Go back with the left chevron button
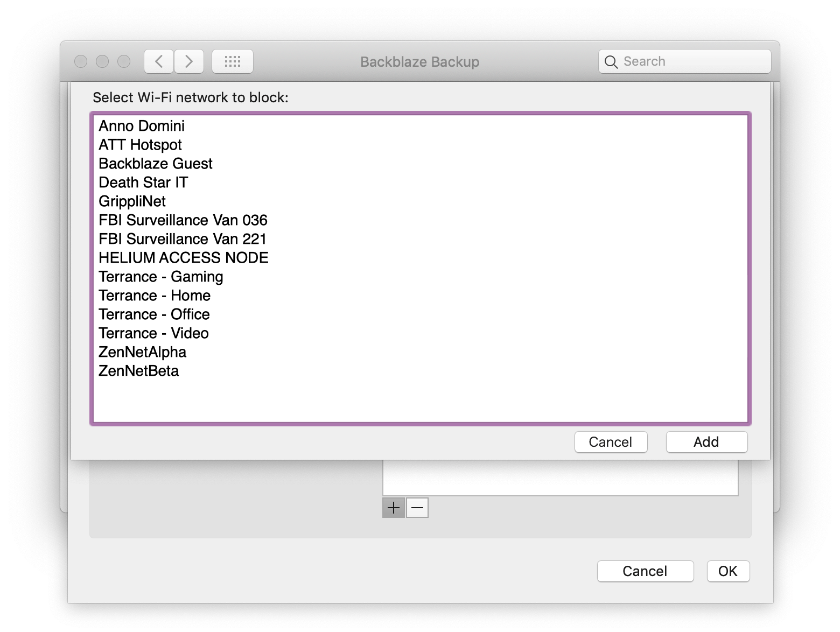This screenshot has height=632, width=840. tap(159, 61)
